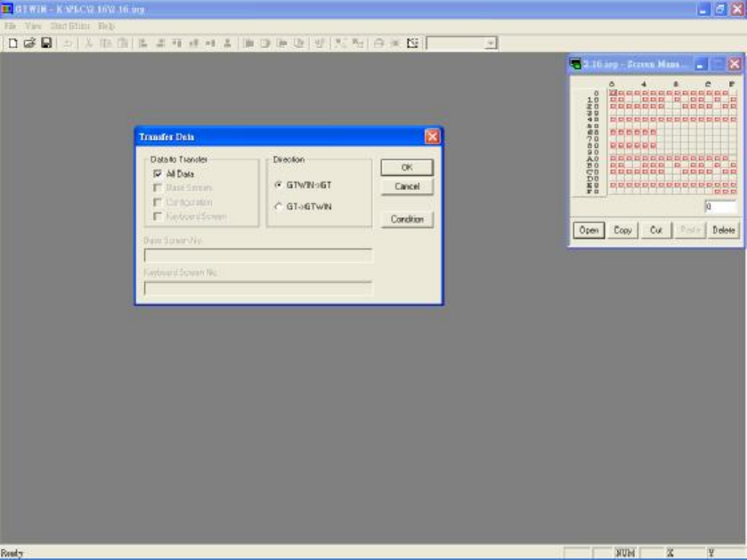Viewport: 747px width, 560px height.
Task: Click the Transfer Data dialog title text
Action: 166,137
